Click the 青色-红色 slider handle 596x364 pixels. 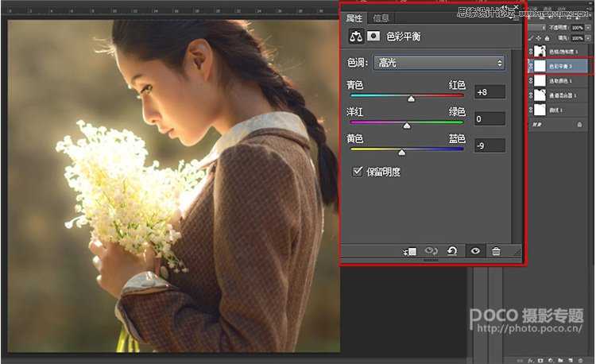click(x=411, y=99)
